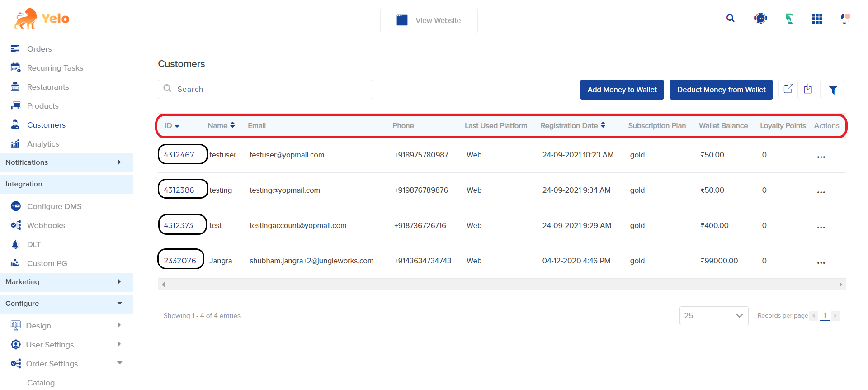Open customer ID 2332076 link

[x=180, y=261]
